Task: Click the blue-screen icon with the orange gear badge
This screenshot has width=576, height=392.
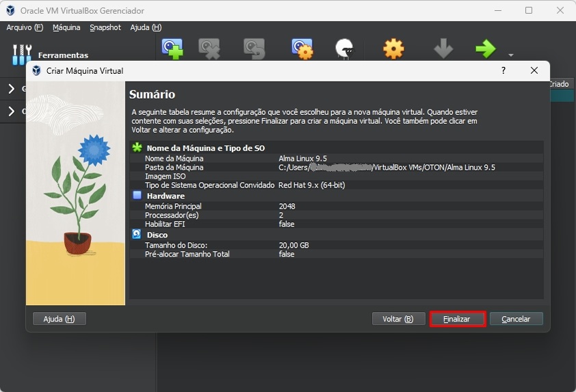Action: pos(302,49)
